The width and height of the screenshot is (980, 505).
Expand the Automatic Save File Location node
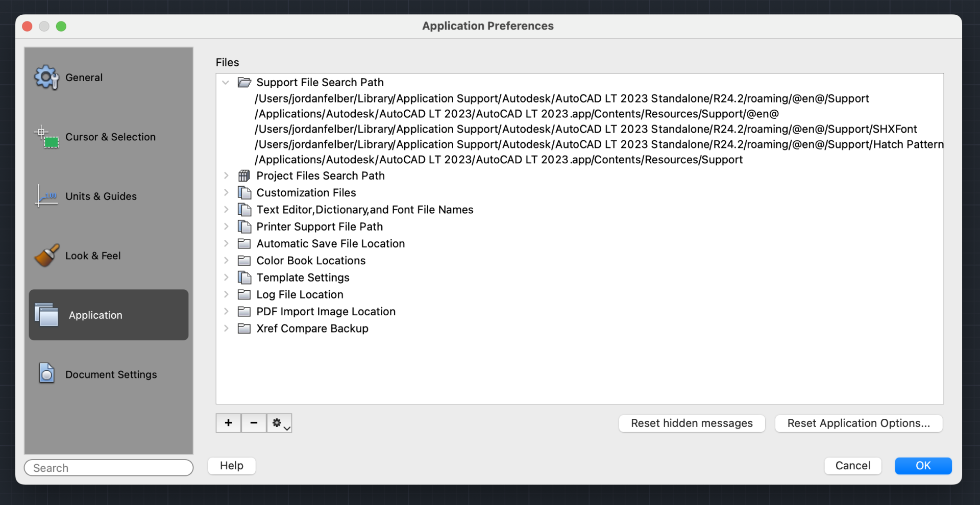226,243
